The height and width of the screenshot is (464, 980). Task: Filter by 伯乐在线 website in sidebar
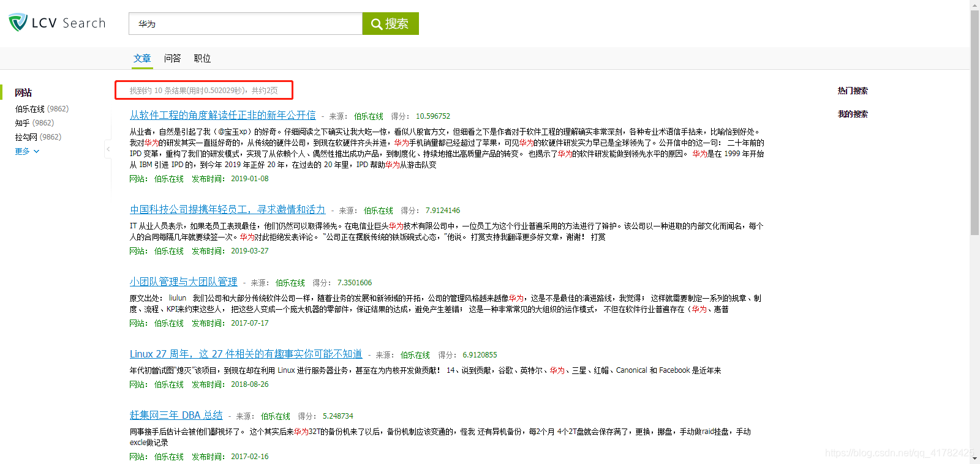point(42,109)
